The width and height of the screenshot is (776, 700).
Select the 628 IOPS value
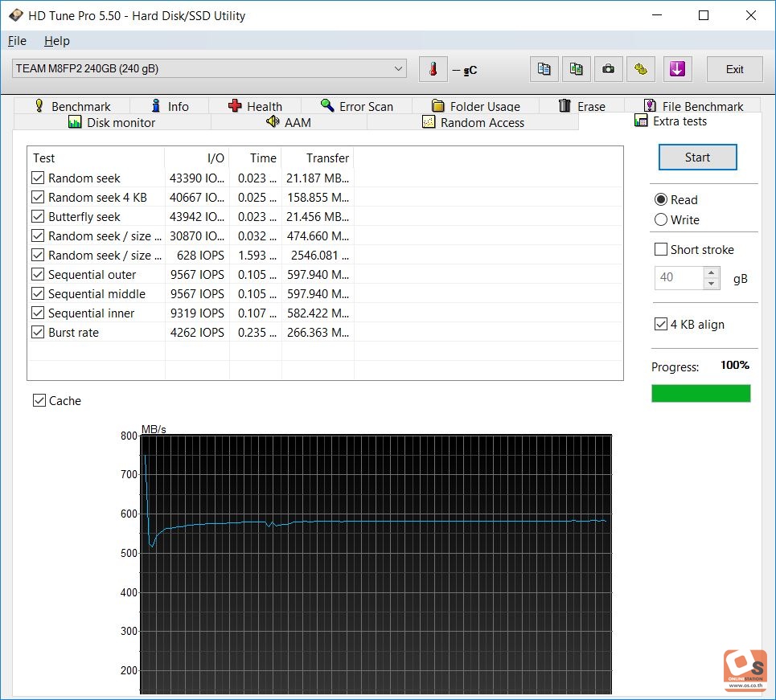pyautogui.click(x=200, y=256)
